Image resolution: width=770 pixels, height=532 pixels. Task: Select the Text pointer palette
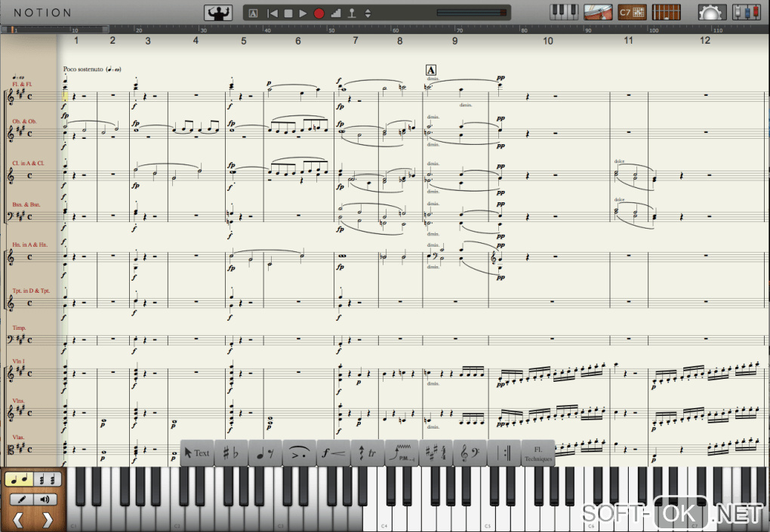pyautogui.click(x=197, y=453)
